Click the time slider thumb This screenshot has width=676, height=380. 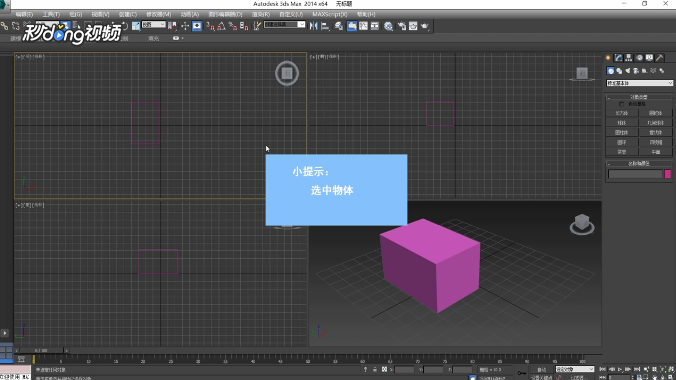(x=42, y=351)
